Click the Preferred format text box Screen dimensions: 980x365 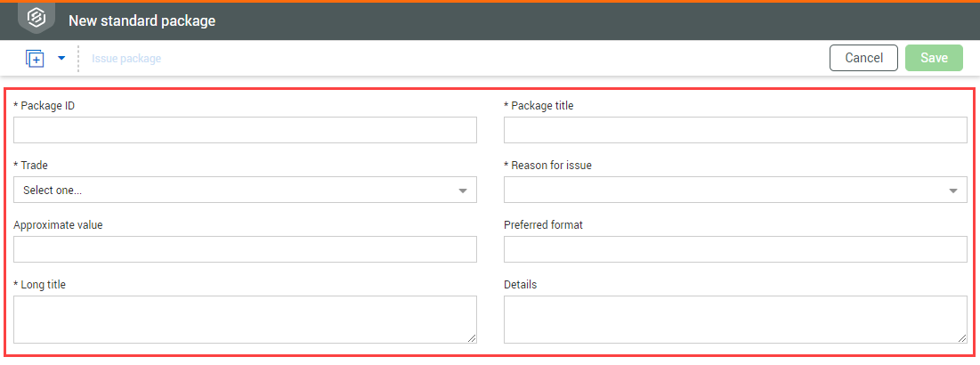[735, 249]
